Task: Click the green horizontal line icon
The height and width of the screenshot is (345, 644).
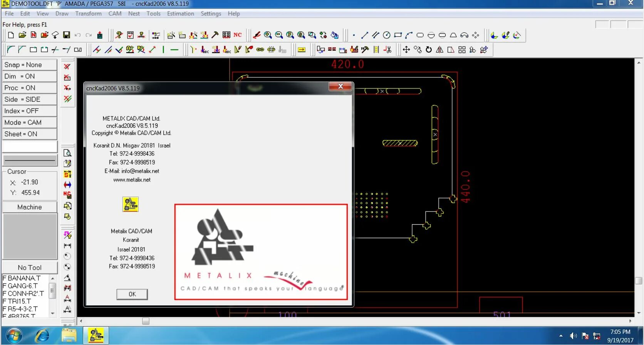Action: (x=174, y=50)
